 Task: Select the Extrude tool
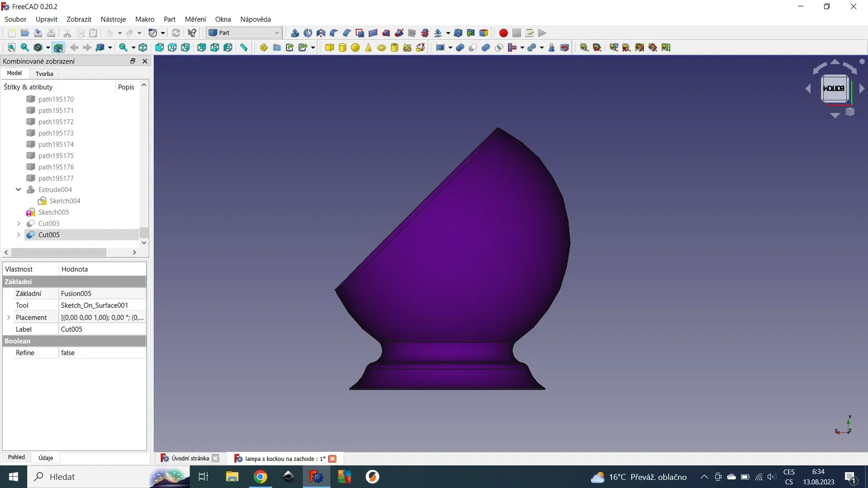click(295, 33)
